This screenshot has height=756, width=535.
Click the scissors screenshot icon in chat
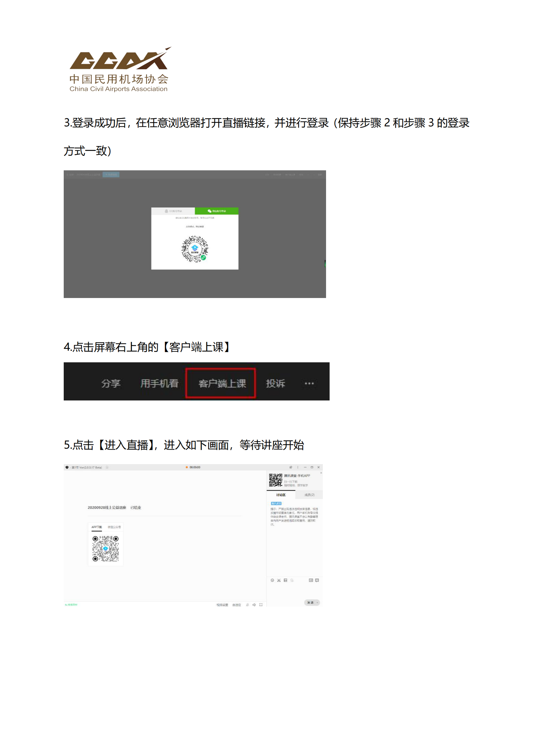click(x=279, y=580)
